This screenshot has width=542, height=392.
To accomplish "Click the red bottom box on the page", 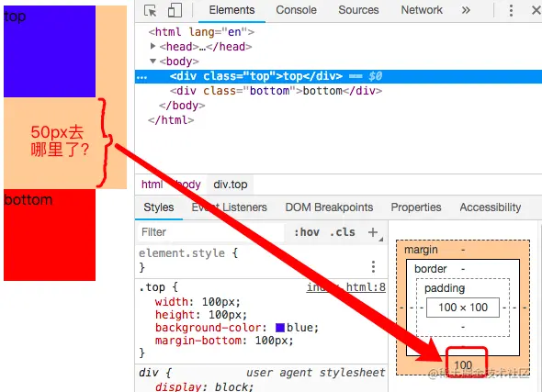I will point(50,235).
